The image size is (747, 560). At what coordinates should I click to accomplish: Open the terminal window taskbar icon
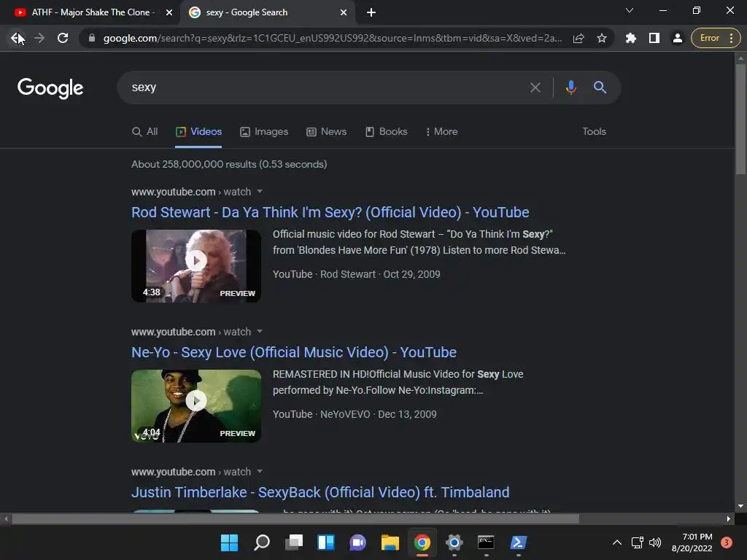click(x=486, y=542)
